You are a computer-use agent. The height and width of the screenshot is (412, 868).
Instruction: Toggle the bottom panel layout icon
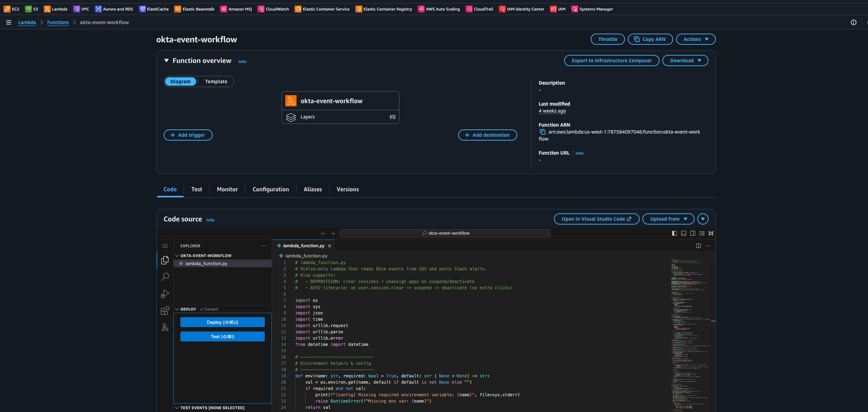[x=684, y=233]
